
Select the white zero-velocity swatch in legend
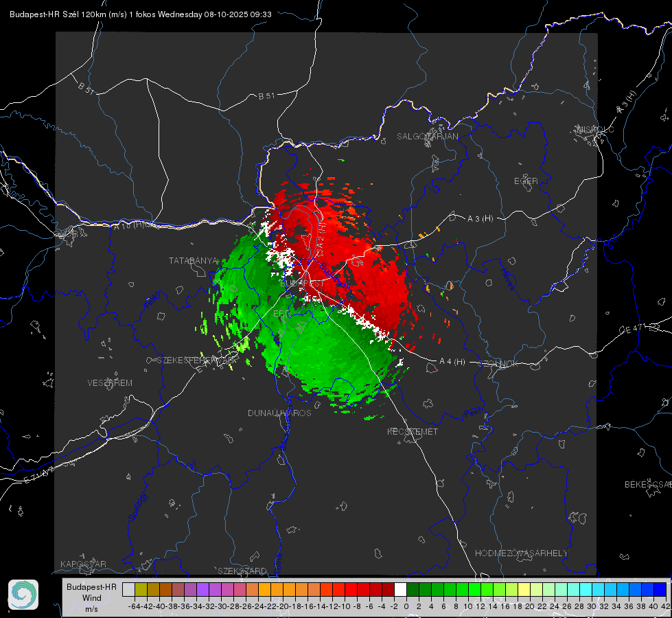(400, 590)
